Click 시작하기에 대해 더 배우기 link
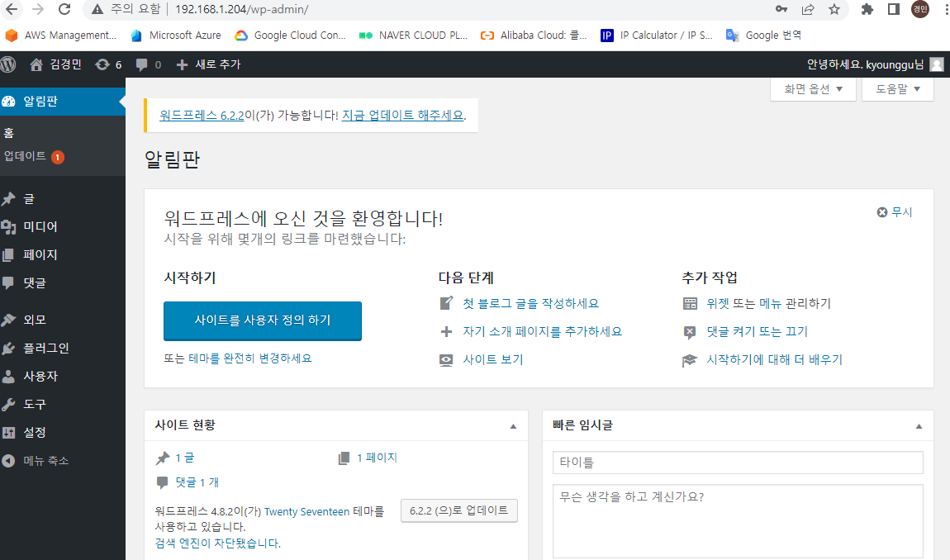Image resolution: width=950 pixels, height=560 pixels. point(774,360)
